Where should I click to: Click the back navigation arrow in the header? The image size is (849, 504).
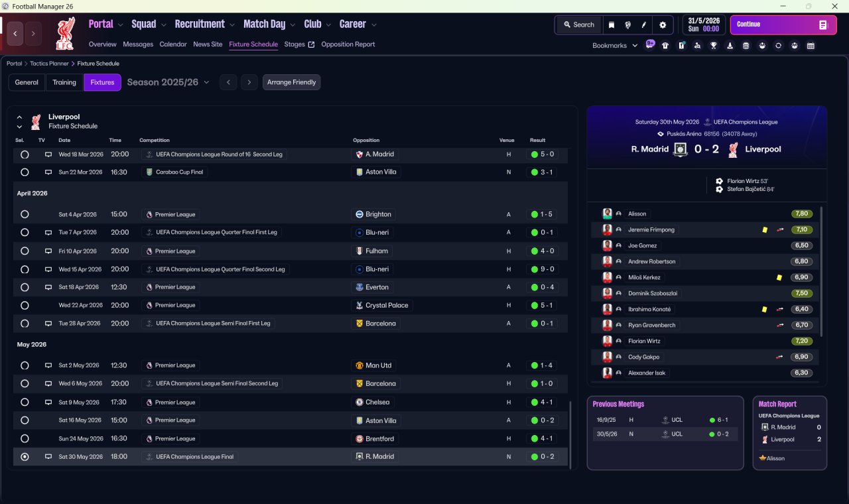(15, 33)
